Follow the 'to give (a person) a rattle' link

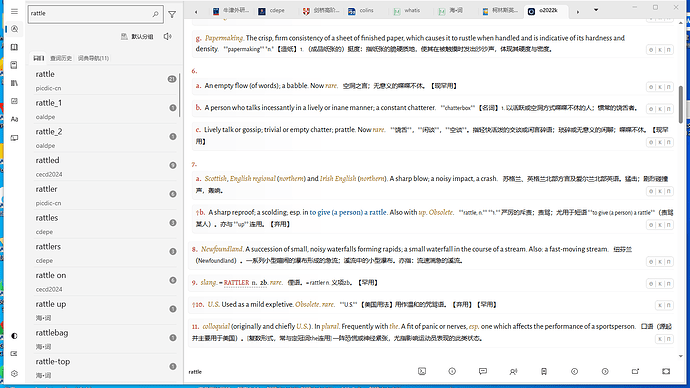(x=348, y=212)
